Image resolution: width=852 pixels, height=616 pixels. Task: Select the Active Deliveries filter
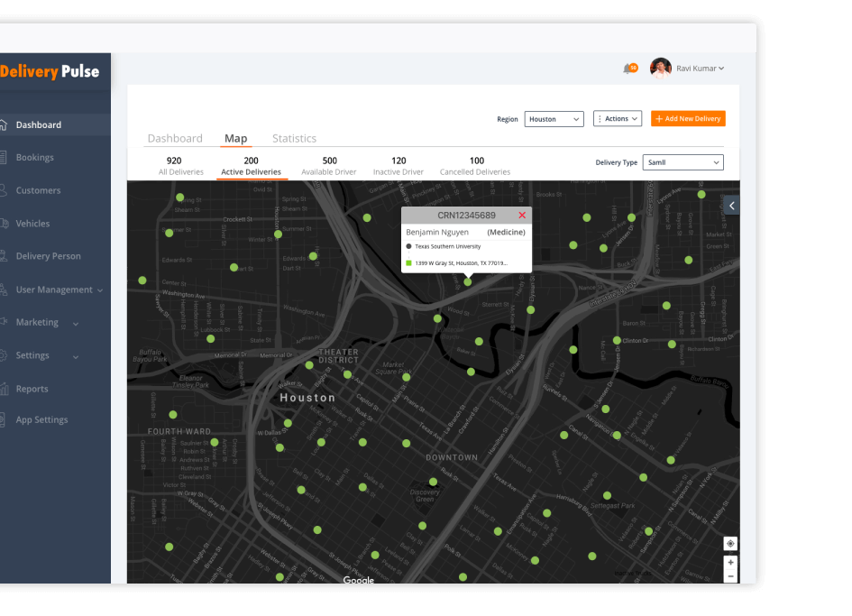point(251,166)
